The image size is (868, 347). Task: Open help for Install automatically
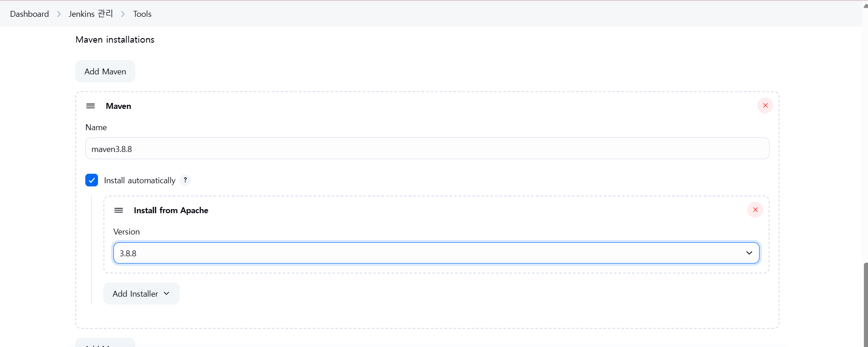click(185, 180)
